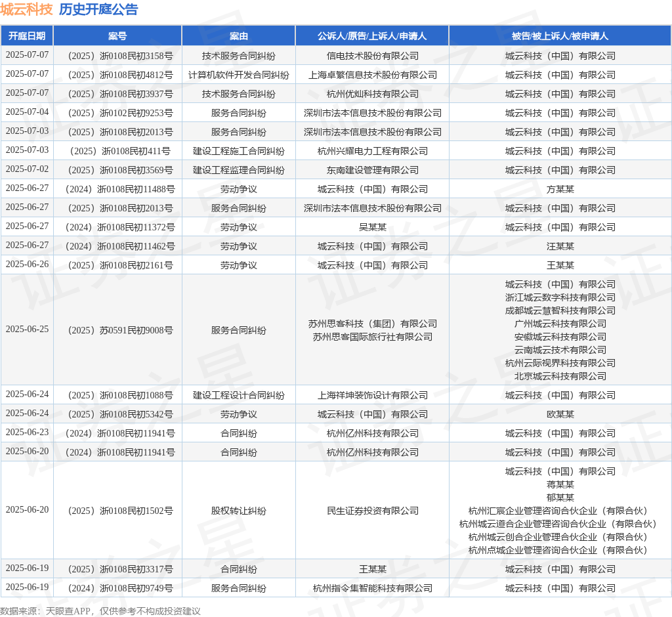The width and height of the screenshot is (672, 617).
Task: Select case number '浙0108民初5342号'
Action: tap(136, 415)
